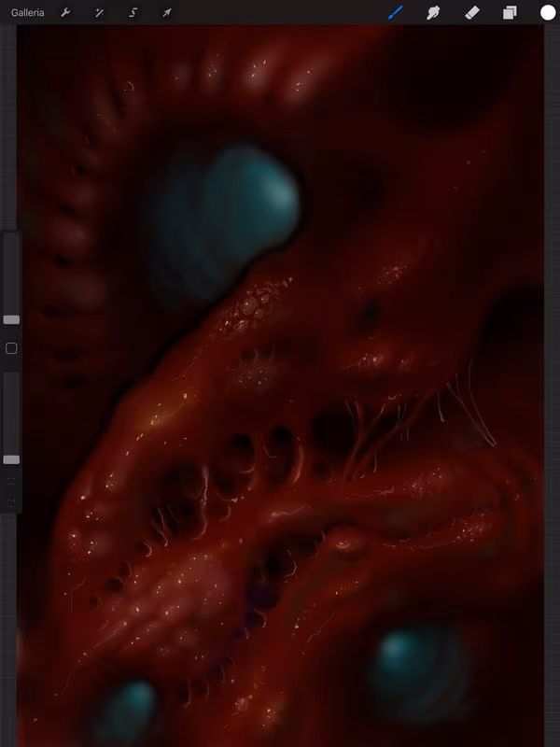This screenshot has width=560, height=747.
Task: Click the brush size slider handle
Action: point(11,319)
